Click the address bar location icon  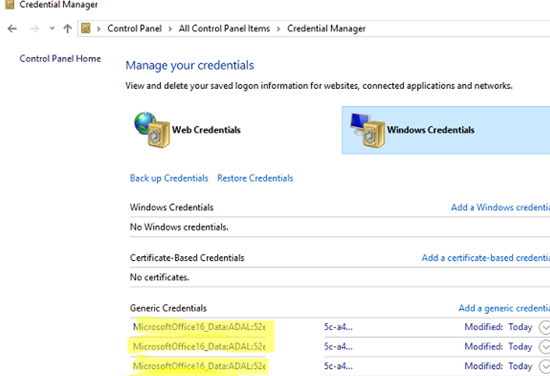pyautogui.click(x=86, y=28)
